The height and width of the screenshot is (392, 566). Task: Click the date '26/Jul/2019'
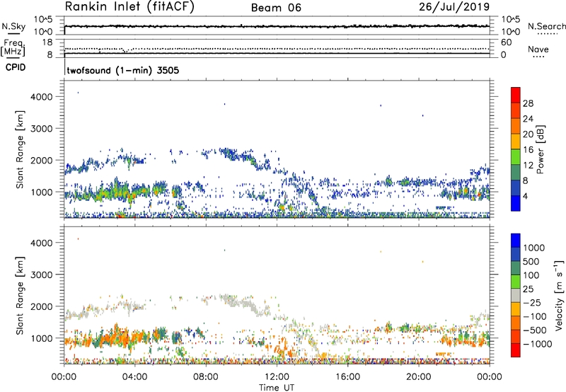[454, 7]
